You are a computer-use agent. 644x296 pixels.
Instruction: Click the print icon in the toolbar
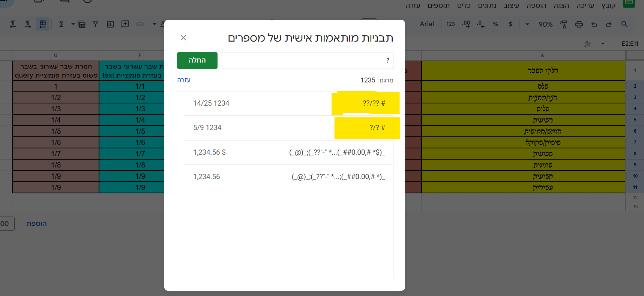pyautogui.click(x=579, y=24)
